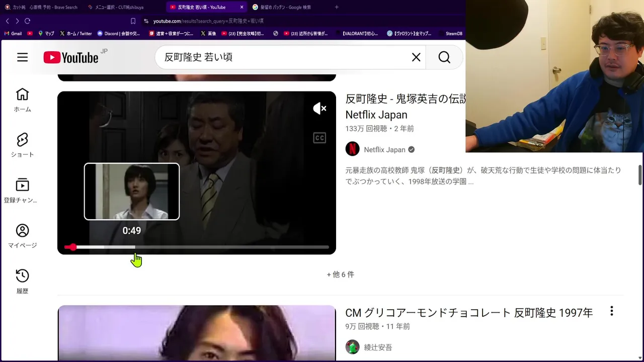644x362 pixels.
Task: Open the 綾辻安吾 channel name
Action: (378, 347)
